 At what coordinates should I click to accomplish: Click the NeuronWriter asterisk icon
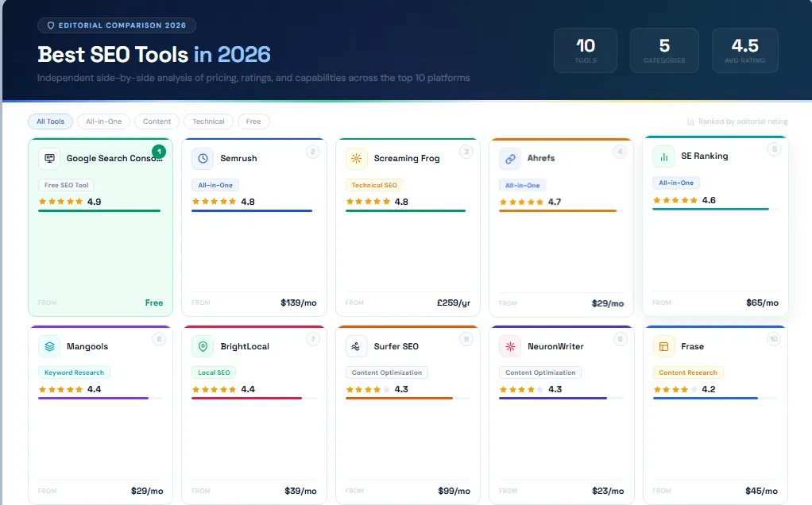pyautogui.click(x=510, y=346)
